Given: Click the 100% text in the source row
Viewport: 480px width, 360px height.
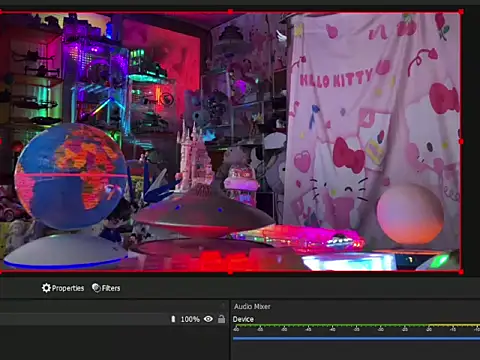Looking at the screenshot, I should 190,319.
